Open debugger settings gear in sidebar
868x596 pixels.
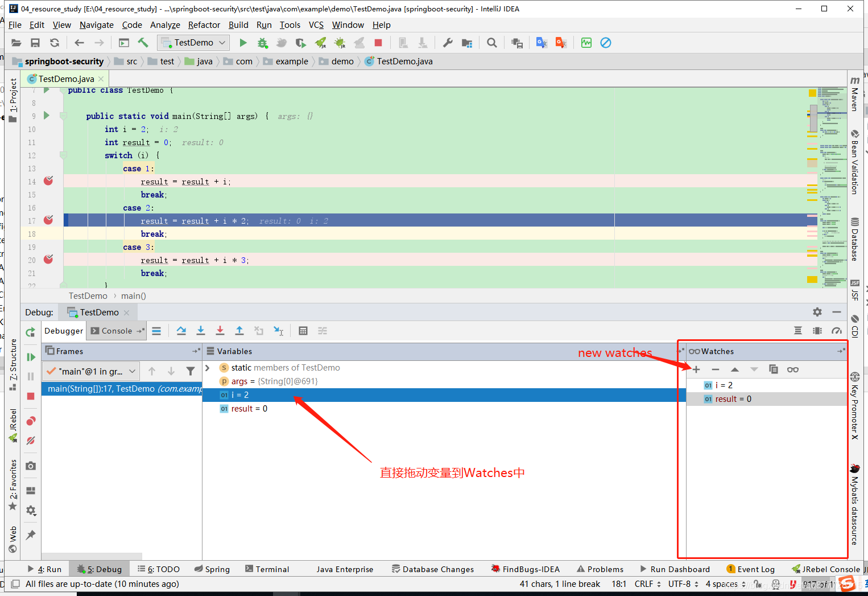pyautogui.click(x=31, y=510)
